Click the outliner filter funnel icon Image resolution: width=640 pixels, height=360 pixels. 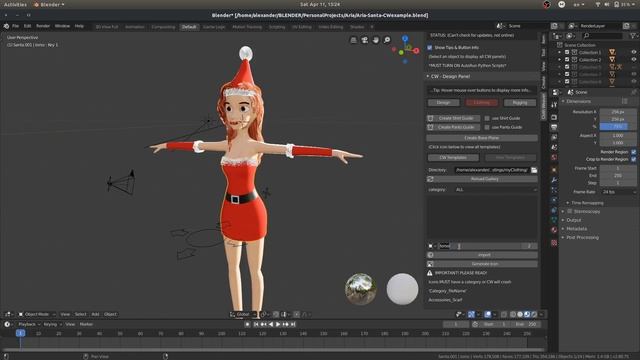point(633,36)
